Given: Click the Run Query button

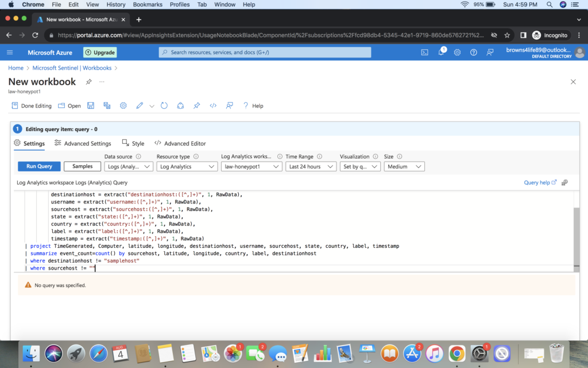Looking at the screenshot, I should (x=39, y=166).
